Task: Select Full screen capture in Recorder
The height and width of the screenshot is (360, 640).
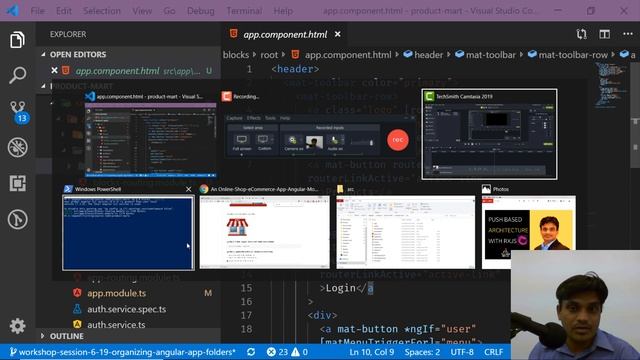Action: tap(242, 142)
